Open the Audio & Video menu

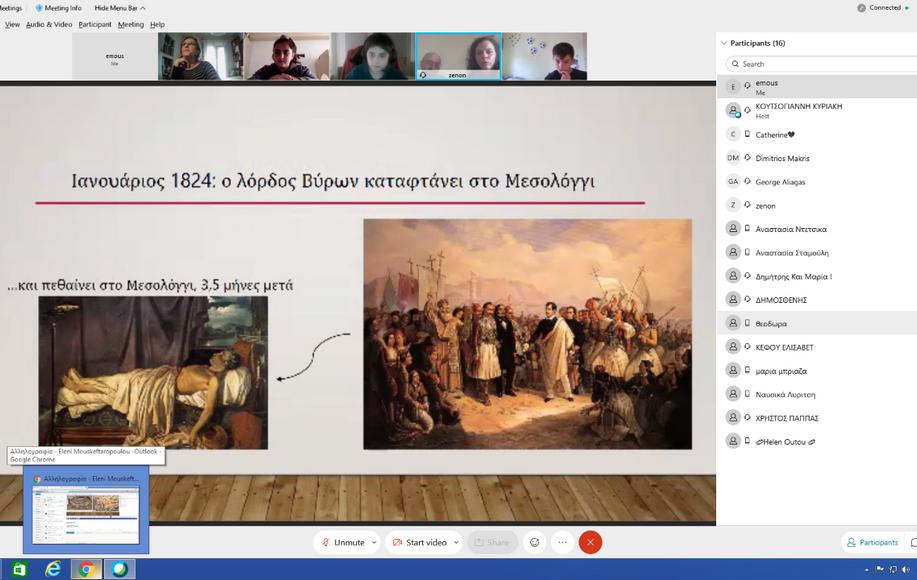tap(49, 25)
